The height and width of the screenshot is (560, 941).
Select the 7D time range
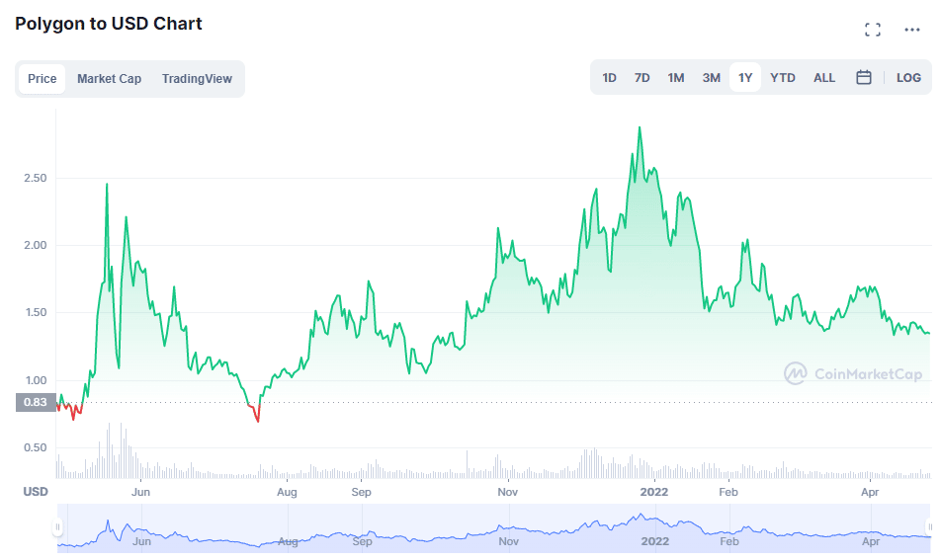click(x=642, y=78)
